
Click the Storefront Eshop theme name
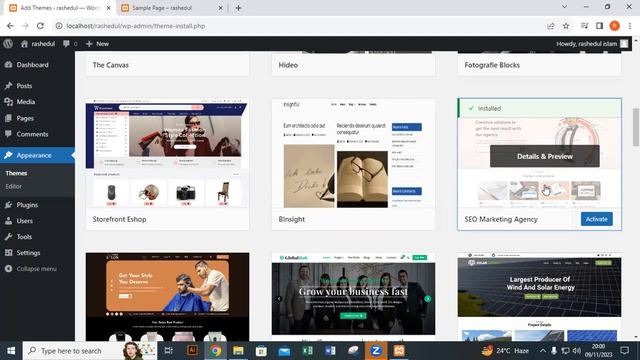119,219
